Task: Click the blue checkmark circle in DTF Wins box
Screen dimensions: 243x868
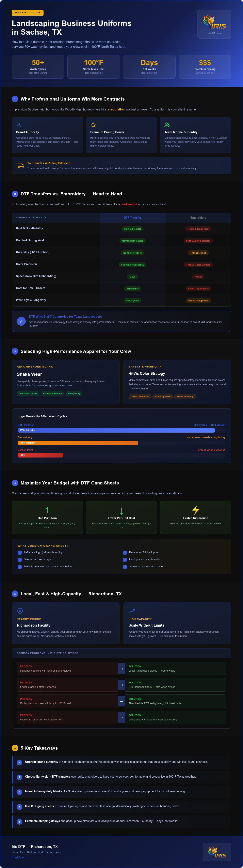Action: (21, 321)
